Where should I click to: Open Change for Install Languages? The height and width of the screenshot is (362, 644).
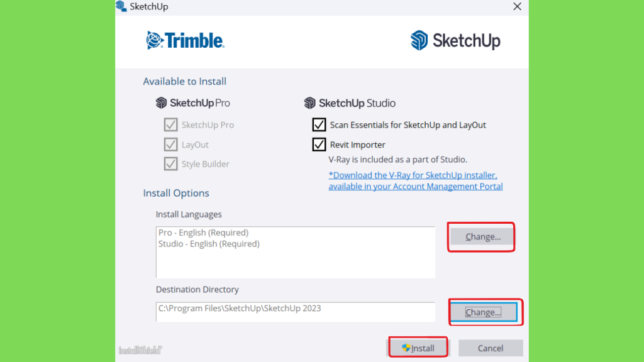(482, 237)
